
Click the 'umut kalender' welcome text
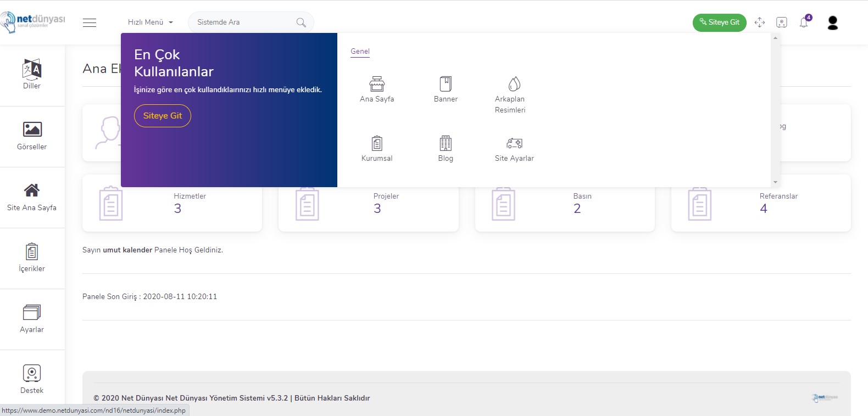127,250
